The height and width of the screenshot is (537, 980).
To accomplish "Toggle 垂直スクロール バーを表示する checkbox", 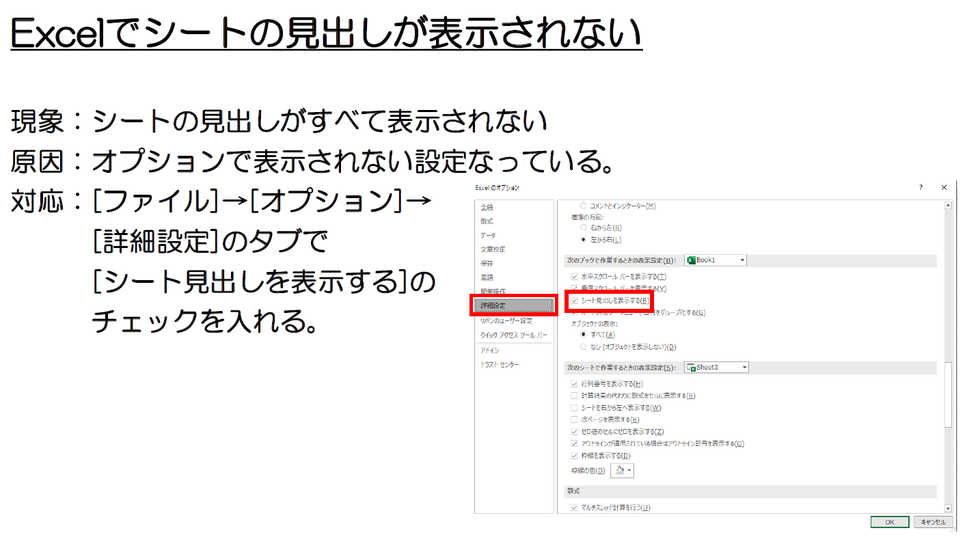I will point(574,289).
